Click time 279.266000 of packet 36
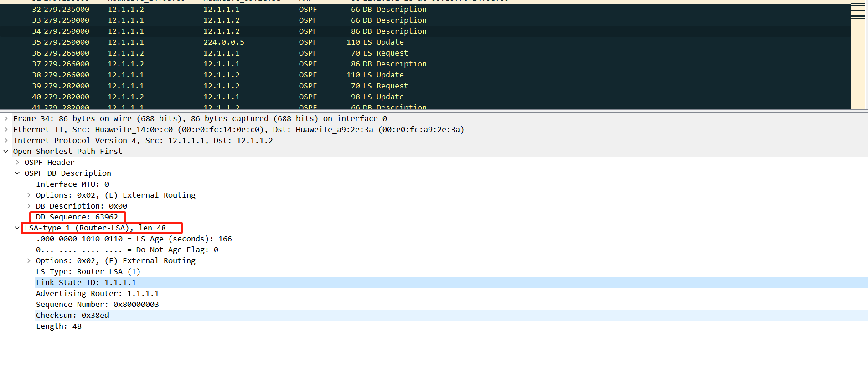Viewport: 868px width, 367px height. point(67,53)
